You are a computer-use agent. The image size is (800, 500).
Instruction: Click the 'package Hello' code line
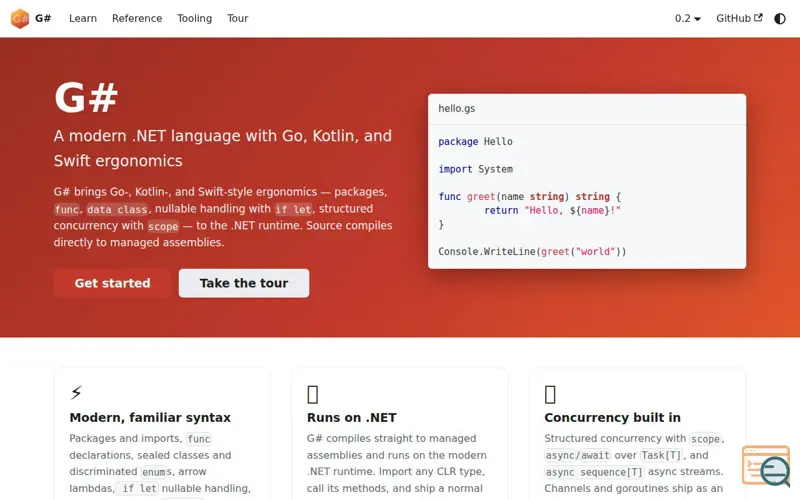(476, 141)
